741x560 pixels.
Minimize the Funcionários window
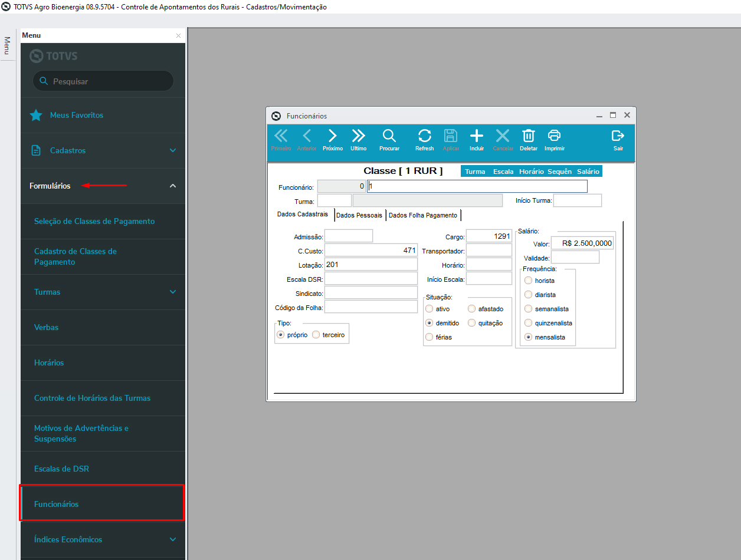pos(599,116)
